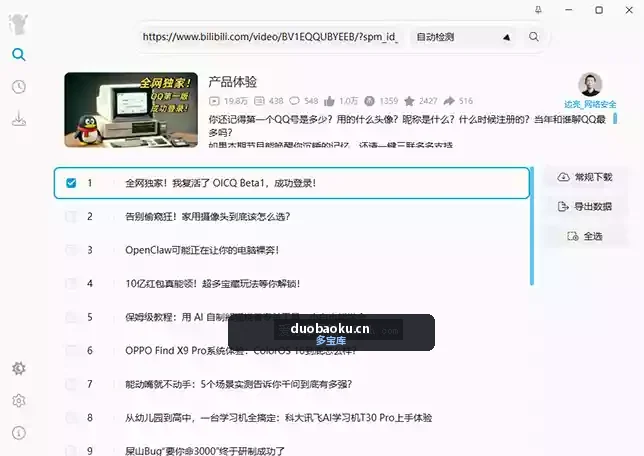Click the URL input field
Screen dimensions: 644x456
(270, 37)
